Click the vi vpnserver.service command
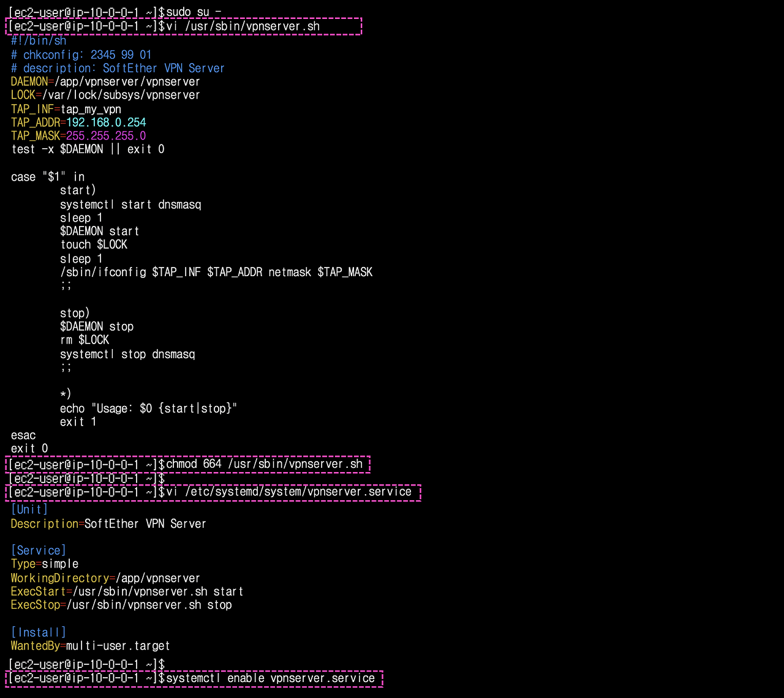The image size is (784, 698). point(289,492)
